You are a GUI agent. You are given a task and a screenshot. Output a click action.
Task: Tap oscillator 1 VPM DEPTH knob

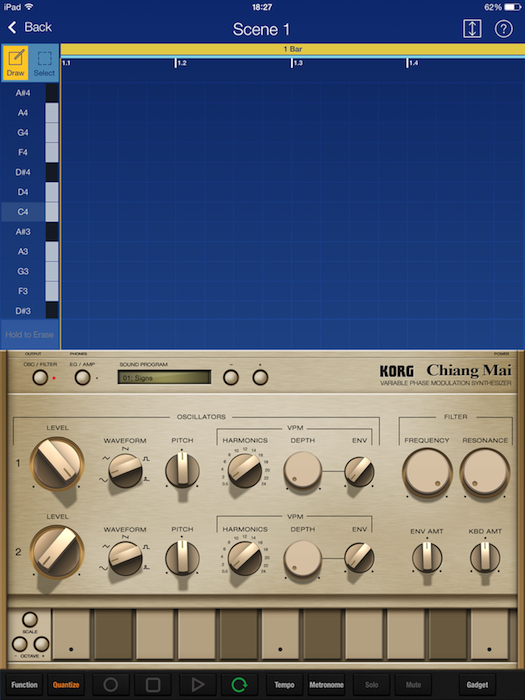[303, 471]
